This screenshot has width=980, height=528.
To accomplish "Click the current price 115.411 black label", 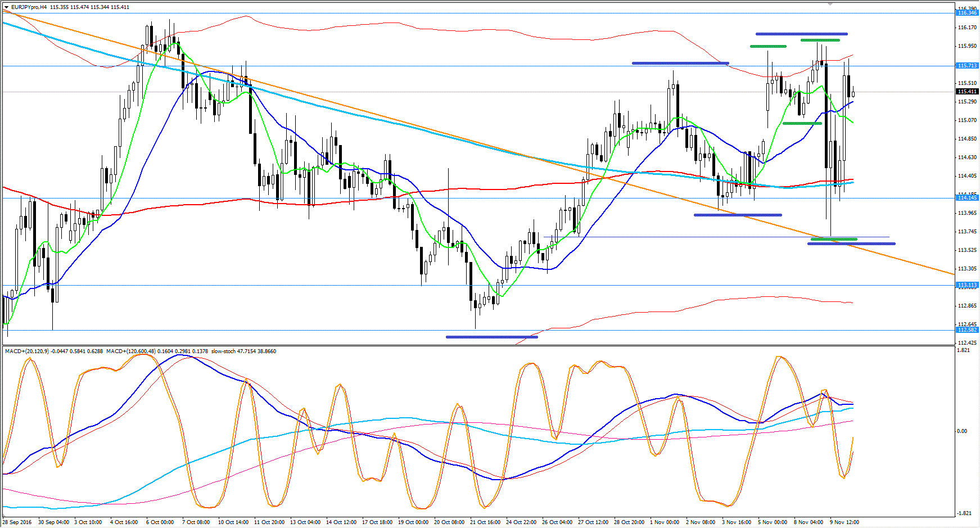I will point(967,92).
